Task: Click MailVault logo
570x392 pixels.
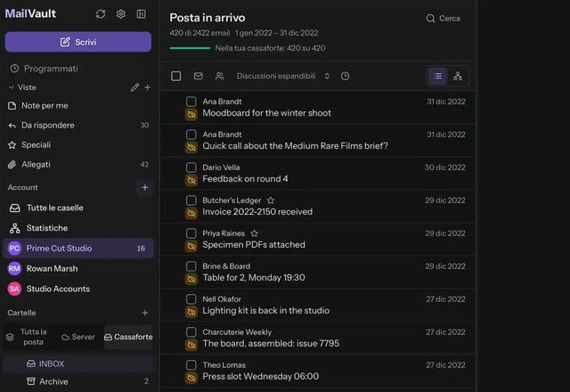Action: [x=30, y=14]
